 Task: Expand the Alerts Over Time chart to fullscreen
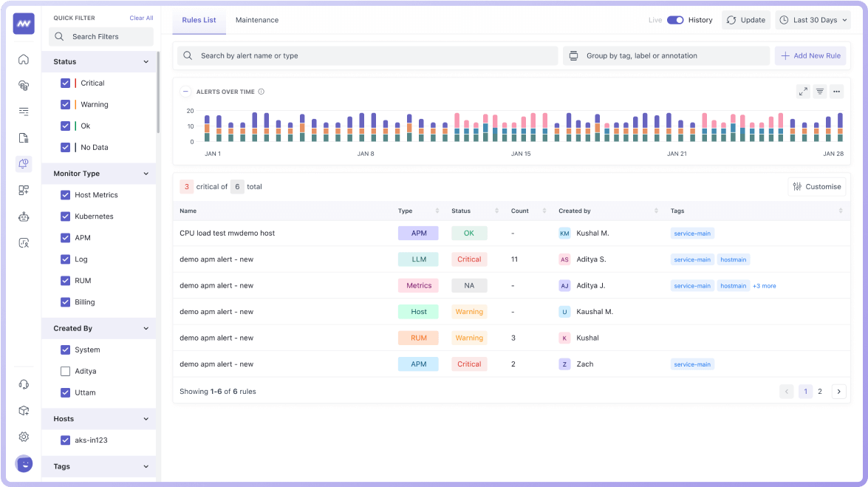803,91
